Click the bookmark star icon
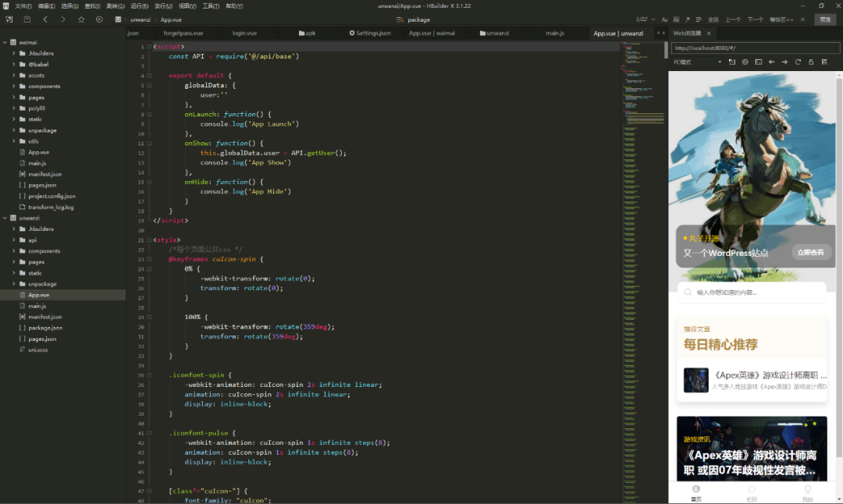 click(x=81, y=20)
